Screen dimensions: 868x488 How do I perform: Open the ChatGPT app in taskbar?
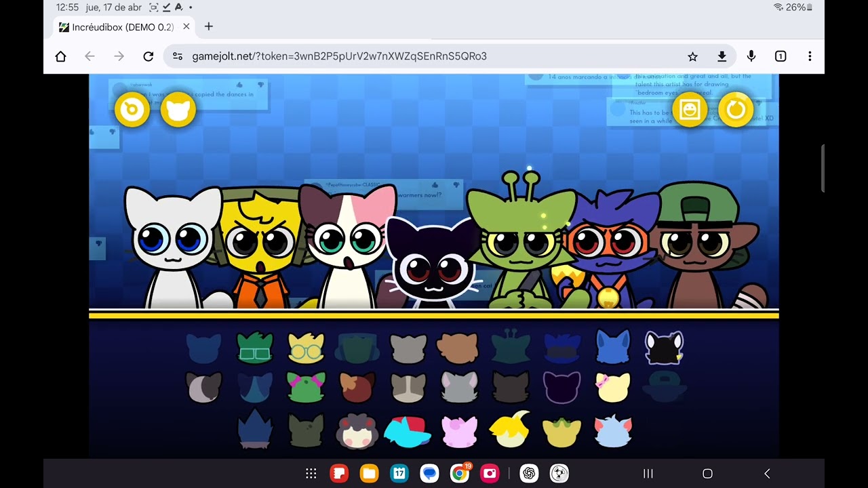coord(529,474)
